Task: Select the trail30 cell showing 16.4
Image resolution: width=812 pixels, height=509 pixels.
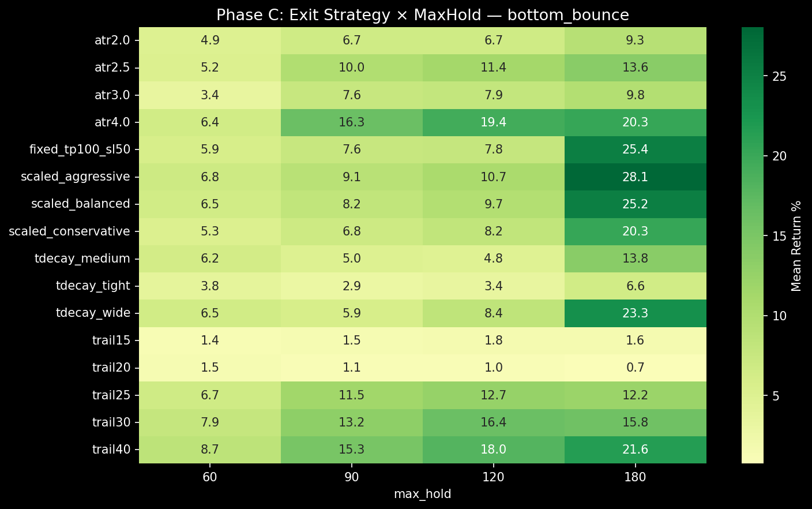Action: [x=493, y=422]
